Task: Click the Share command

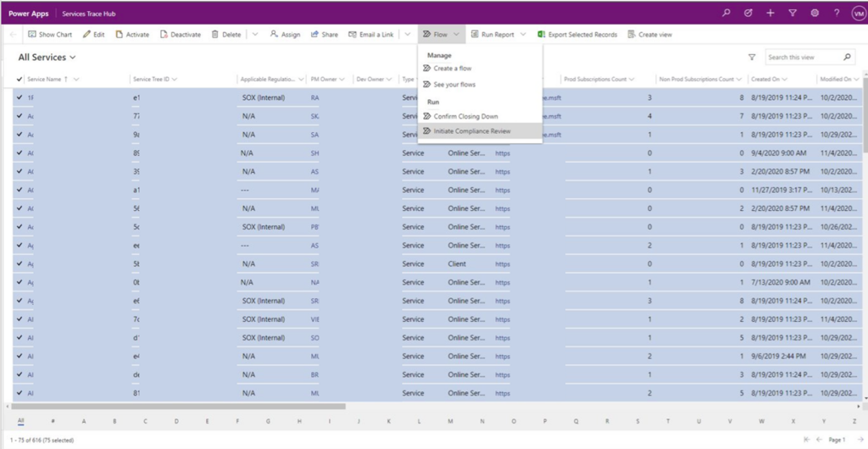Action: (x=325, y=34)
